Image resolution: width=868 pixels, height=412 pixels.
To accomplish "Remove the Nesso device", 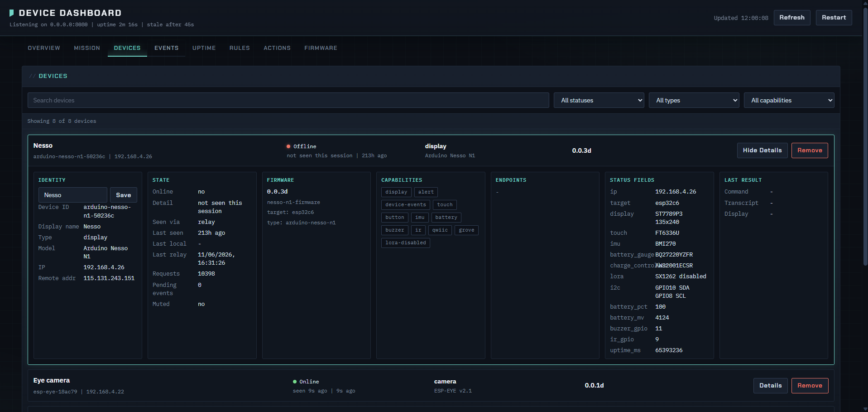I will click(810, 150).
